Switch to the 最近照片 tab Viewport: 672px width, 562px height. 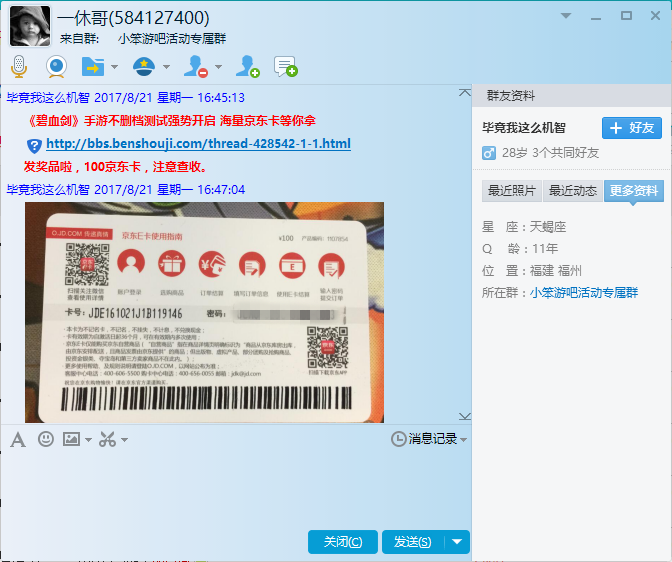[x=512, y=191]
